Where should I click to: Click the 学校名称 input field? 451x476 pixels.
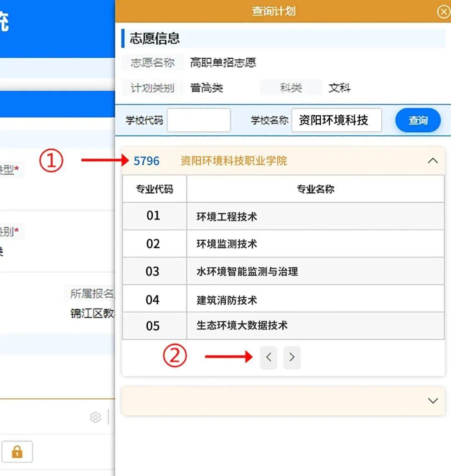point(336,120)
